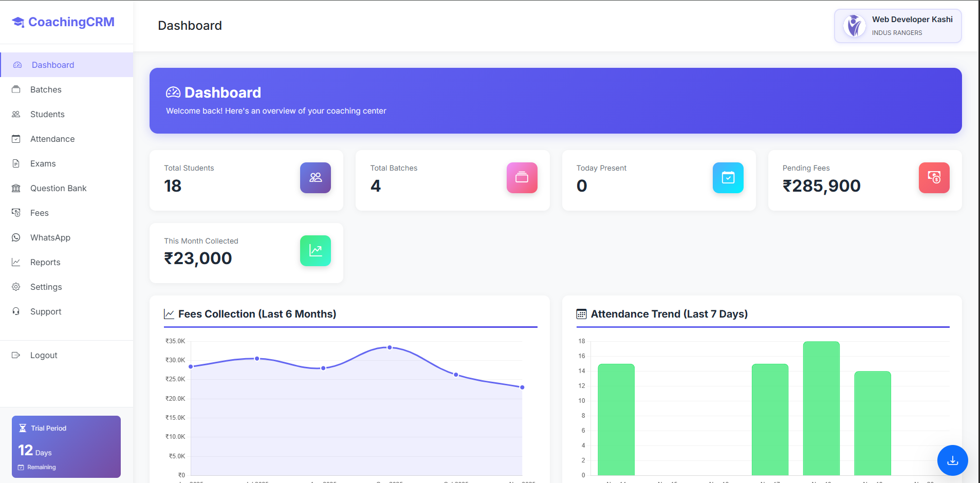980x483 pixels.
Task: Open the Dashboard menu item
Action: coord(52,65)
